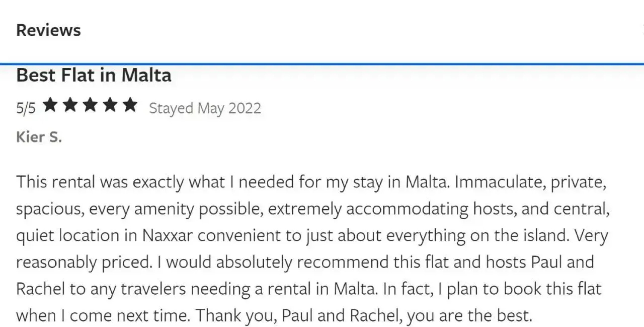Click the fourth rating star
644x327 pixels.
pos(110,105)
